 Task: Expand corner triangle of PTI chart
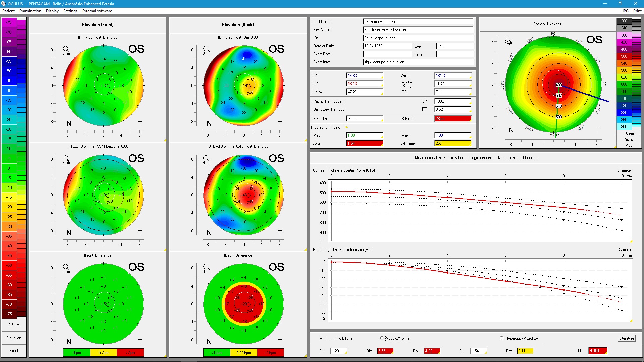tap(631, 321)
